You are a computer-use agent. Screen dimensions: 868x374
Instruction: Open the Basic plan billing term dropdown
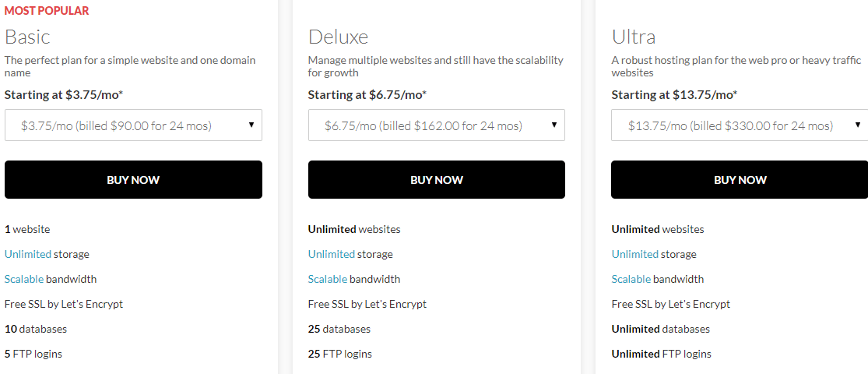[133, 125]
